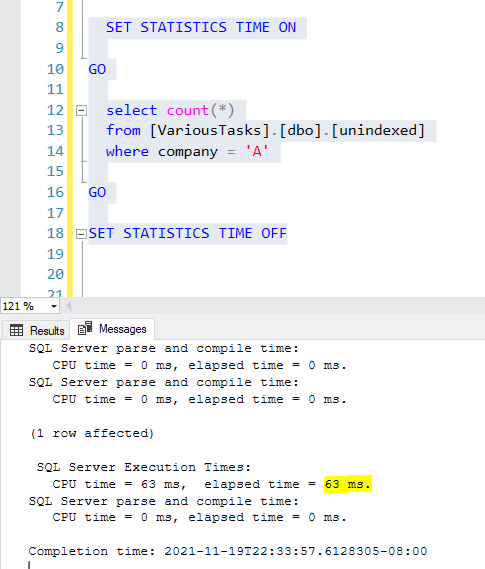This screenshot has width=485, height=569.
Task: Collapse the select count(*) code block
Action: [x=81, y=110]
